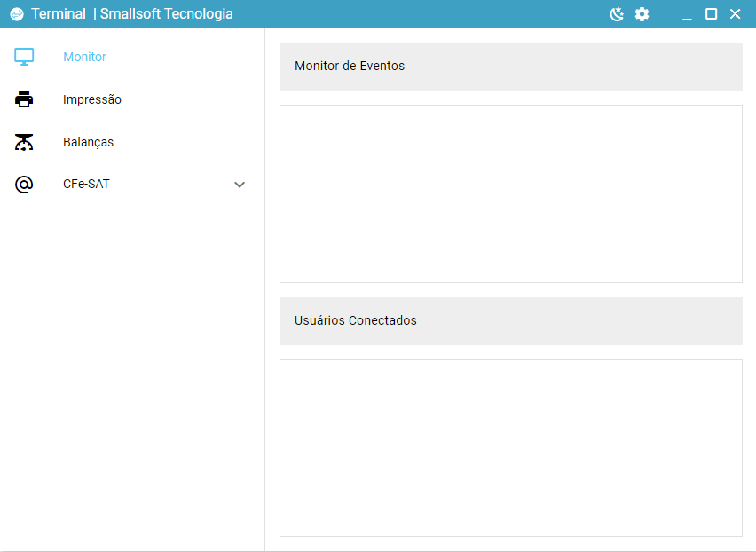The image size is (756, 552).
Task: Click the Impressão printer icon
Action: [x=24, y=99]
